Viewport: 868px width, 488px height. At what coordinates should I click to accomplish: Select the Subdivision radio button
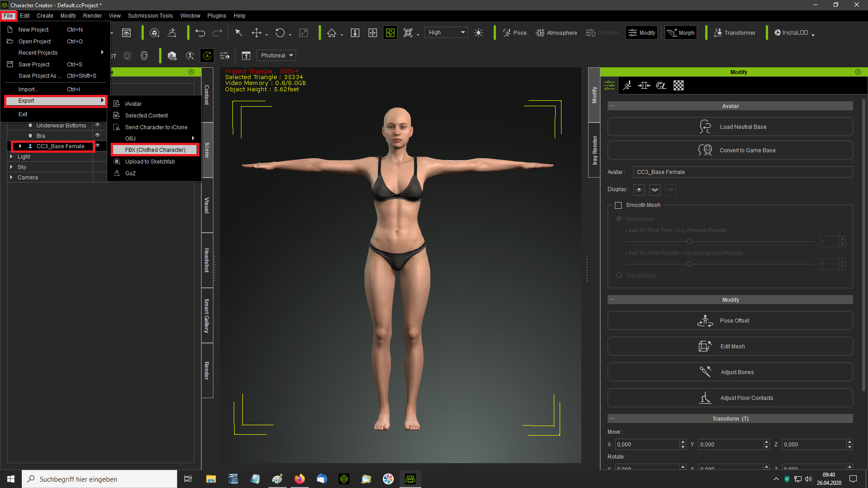pyautogui.click(x=619, y=219)
